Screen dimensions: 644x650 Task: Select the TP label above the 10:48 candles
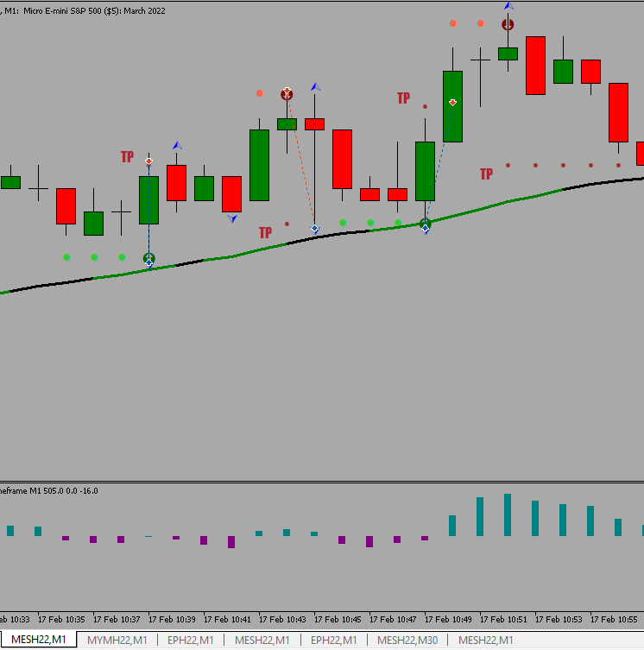(403, 98)
